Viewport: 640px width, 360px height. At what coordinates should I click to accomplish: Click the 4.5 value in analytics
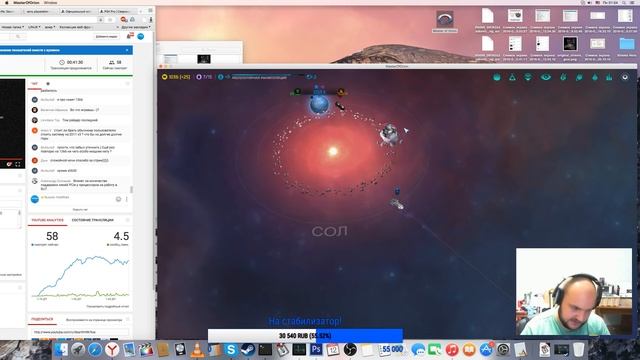121,236
